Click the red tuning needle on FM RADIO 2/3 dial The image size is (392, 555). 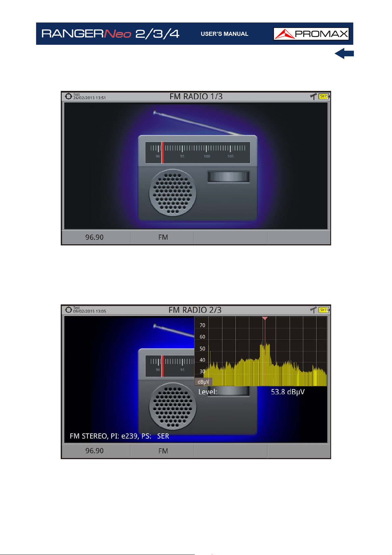pos(162,366)
